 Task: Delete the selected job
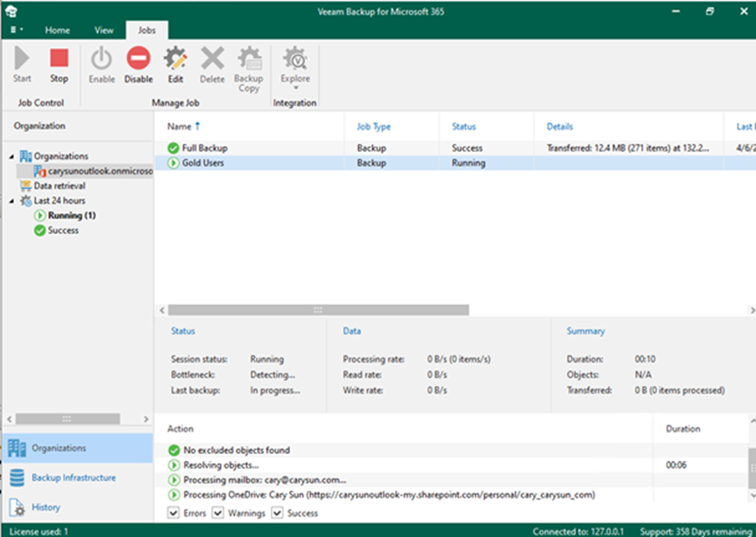pyautogui.click(x=212, y=65)
